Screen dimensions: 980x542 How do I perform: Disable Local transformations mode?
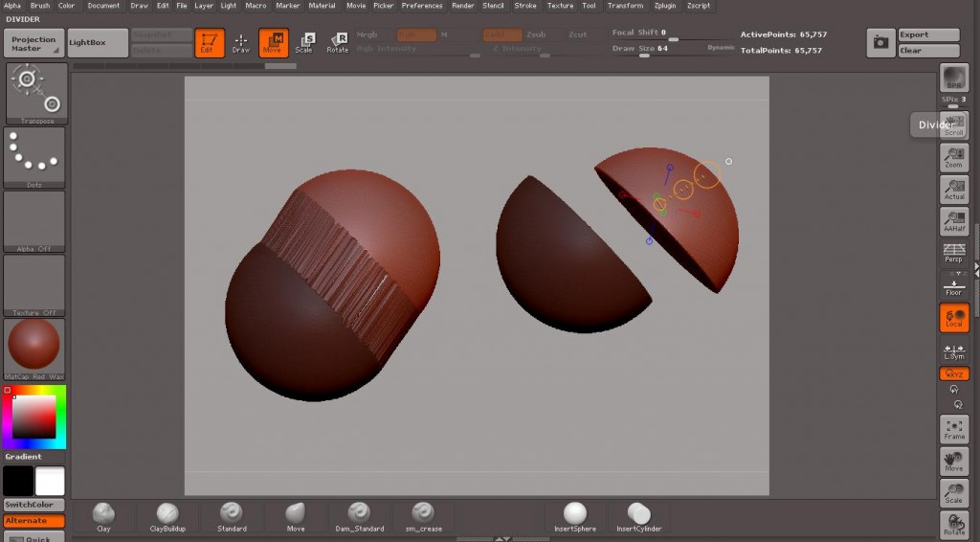954,318
